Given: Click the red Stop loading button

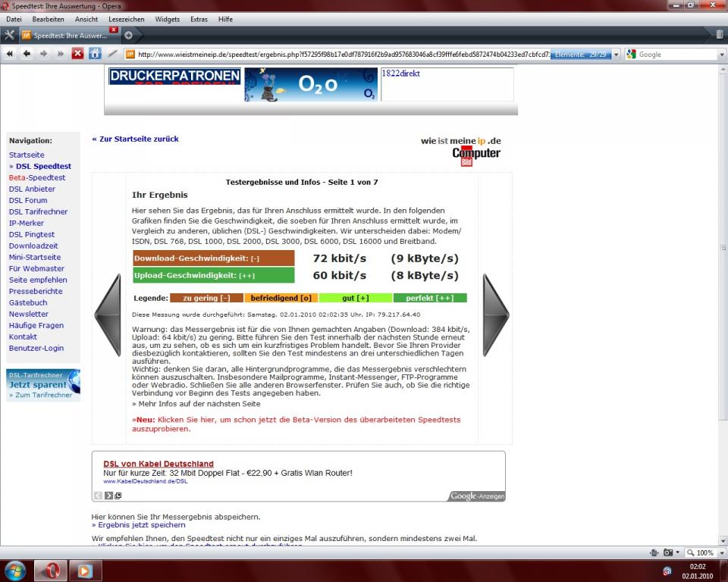Looking at the screenshot, I should tap(77, 54).
